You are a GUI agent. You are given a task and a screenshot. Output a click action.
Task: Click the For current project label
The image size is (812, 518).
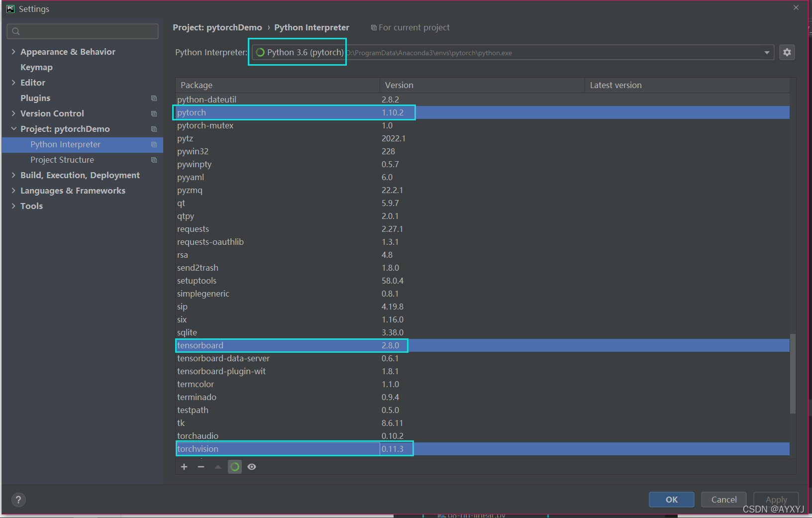pyautogui.click(x=414, y=27)
